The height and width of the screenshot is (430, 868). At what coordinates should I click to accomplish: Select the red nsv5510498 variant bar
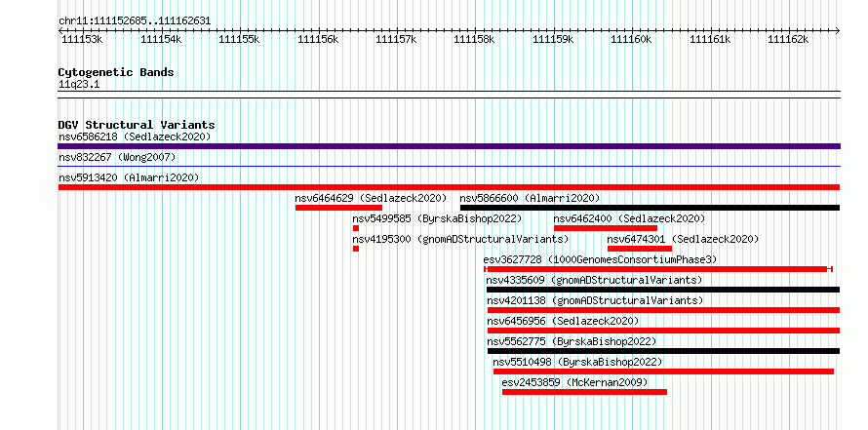(x=664, y=371)
